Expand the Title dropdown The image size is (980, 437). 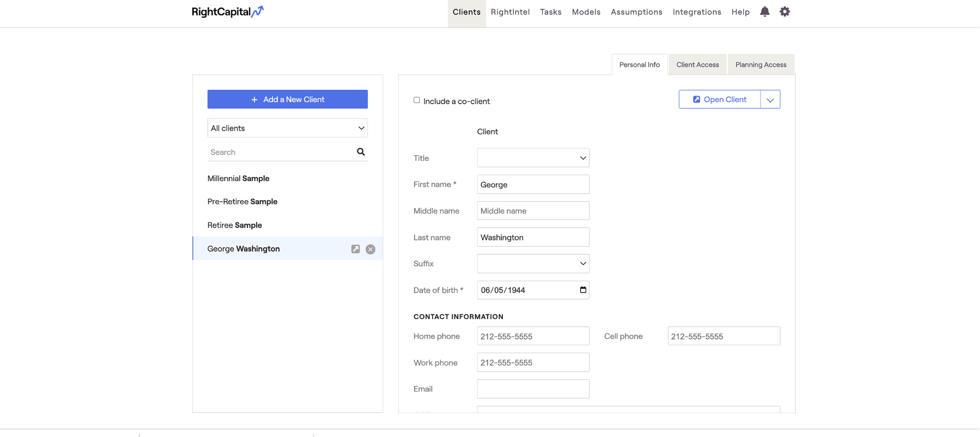pyautogui.click(x=533, y=158)
